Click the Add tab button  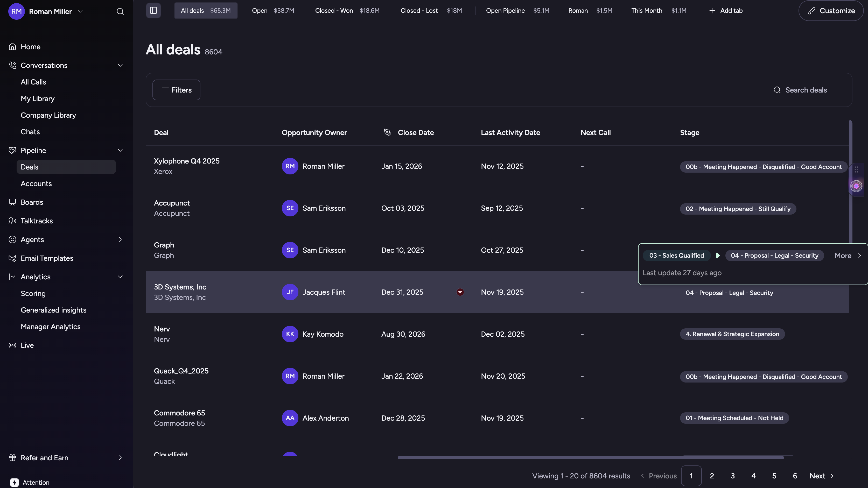(x=726, y=10)
